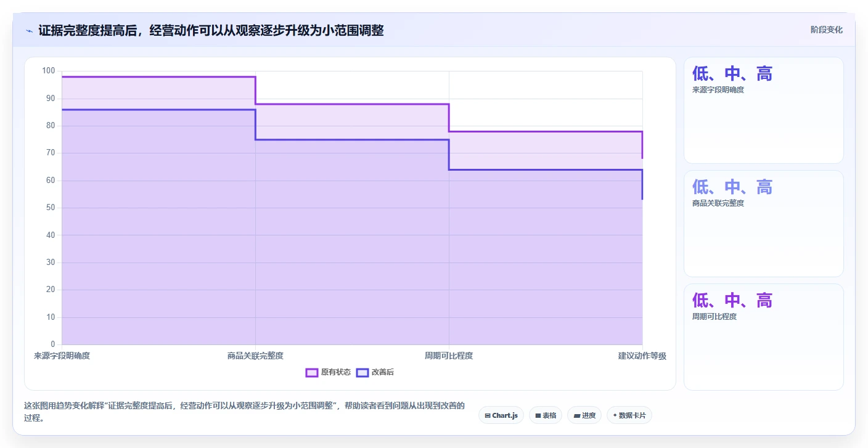Toggle the 改善后 legend color box
Screen dimensions: 868x448
coord(362,372)
